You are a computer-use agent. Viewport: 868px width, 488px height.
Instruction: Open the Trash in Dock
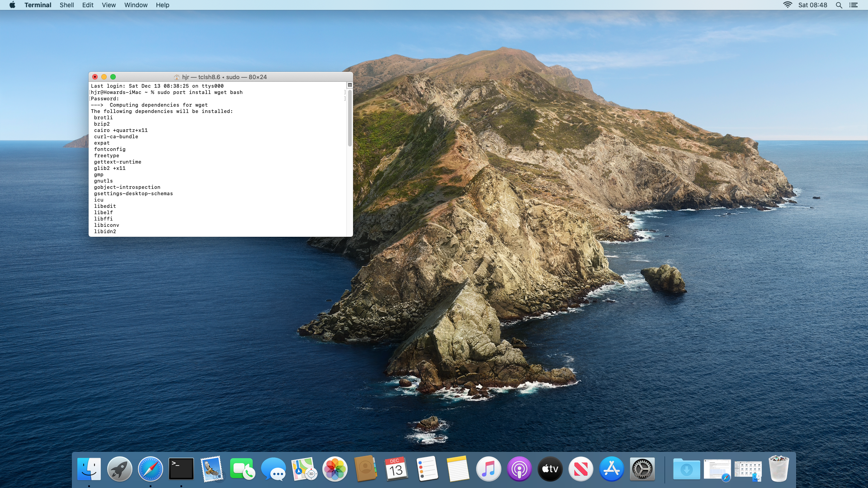779,469
